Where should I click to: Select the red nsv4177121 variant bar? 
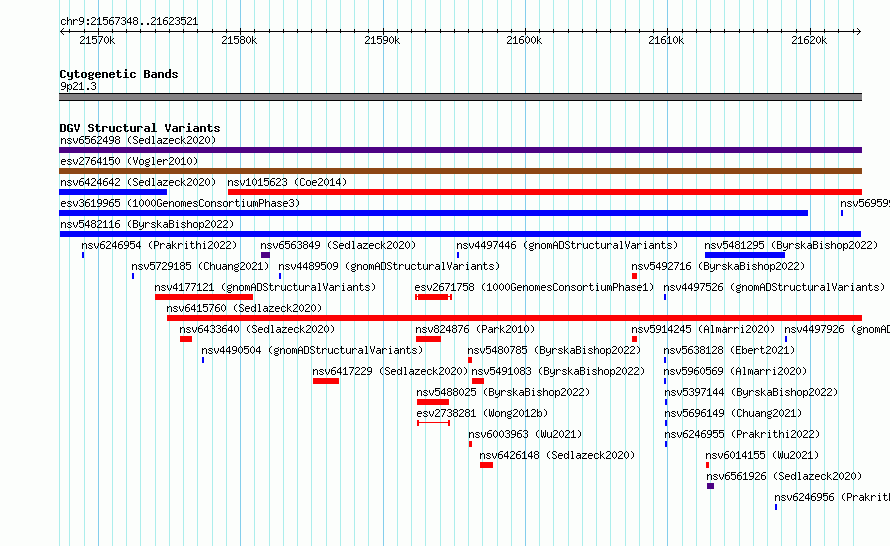[x=204, y=297]
